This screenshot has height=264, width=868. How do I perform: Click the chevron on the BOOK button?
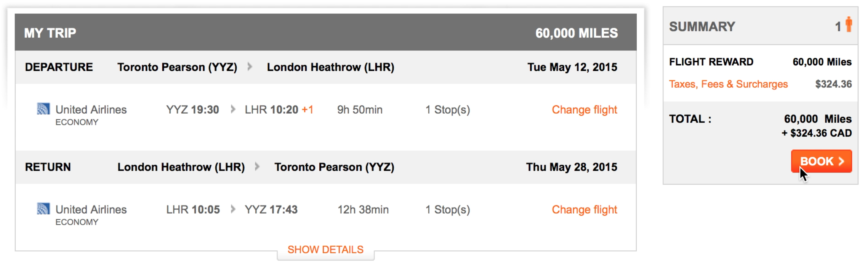coord(842,161)
